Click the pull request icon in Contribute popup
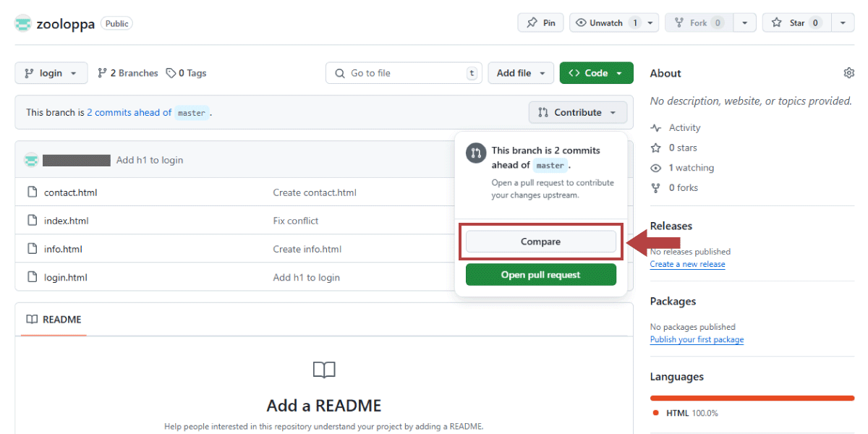Screen dimensions: 868x434 [476, 153]
